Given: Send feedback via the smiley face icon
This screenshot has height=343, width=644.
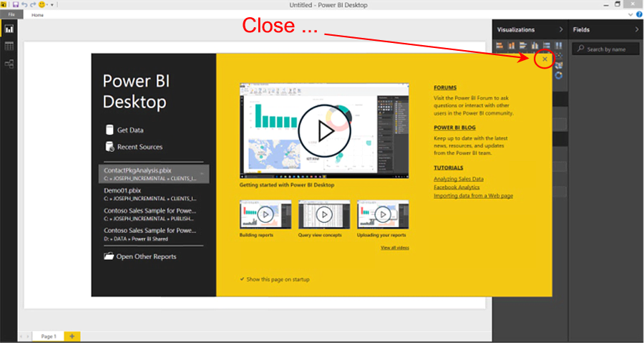Looking at the screenshot, I should click(42, 4).
